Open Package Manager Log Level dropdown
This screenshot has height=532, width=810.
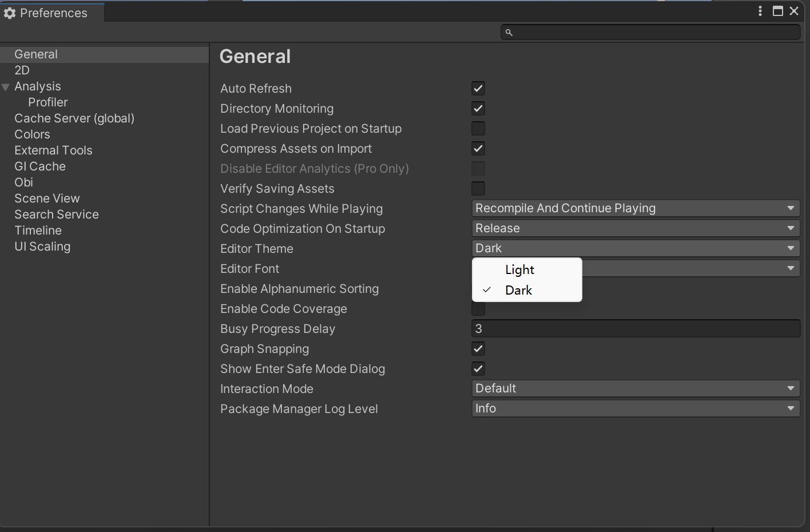[x=636, y=408]
